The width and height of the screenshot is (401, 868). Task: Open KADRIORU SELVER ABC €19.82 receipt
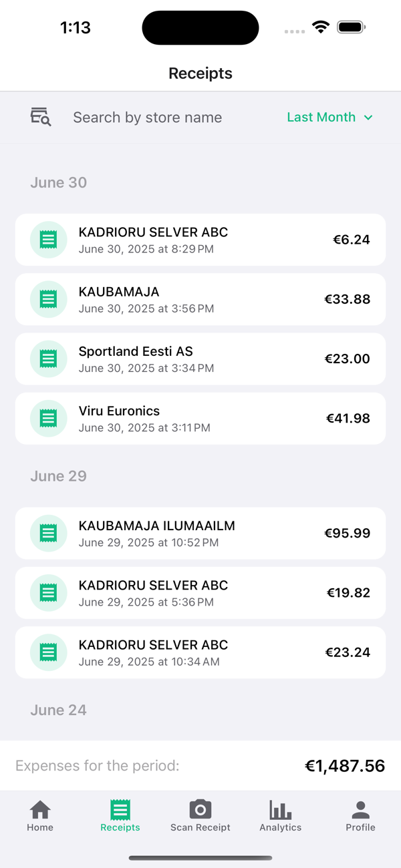(x=200, y=593)
